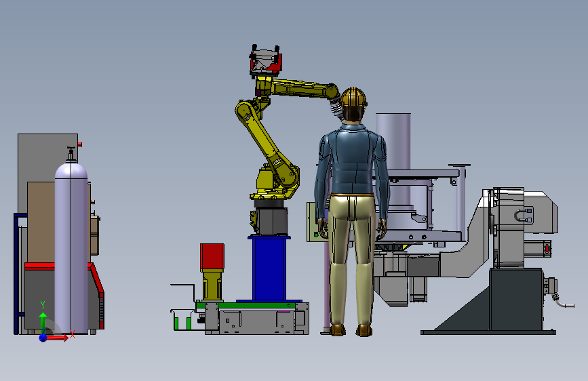Select the beaker with green liquid

pos(182,320)
